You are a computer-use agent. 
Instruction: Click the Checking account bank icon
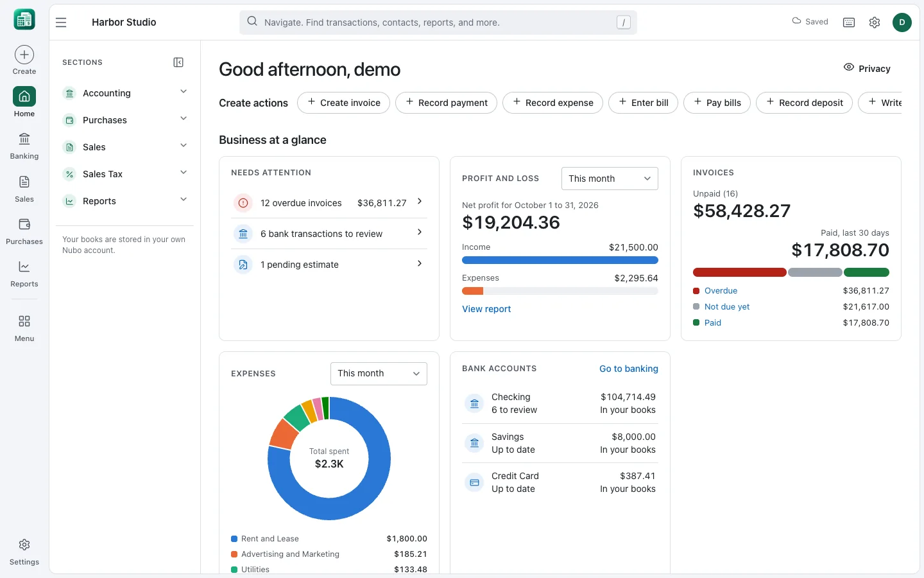coord(474,403)
